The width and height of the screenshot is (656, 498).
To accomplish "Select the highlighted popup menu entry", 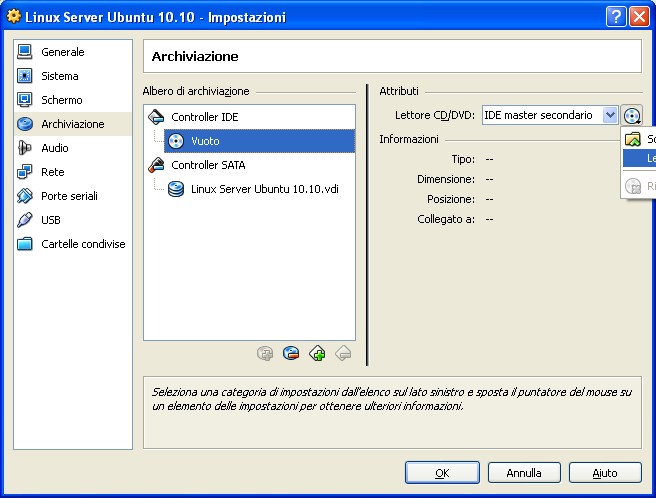I will click(639, 158).
